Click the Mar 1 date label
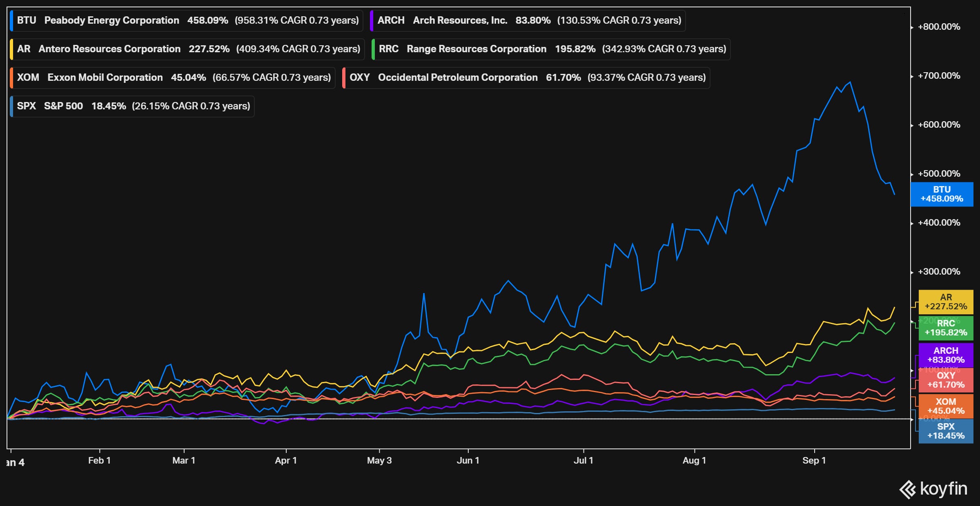The height and width of the screenshot is (506, 980). [184, 461]
